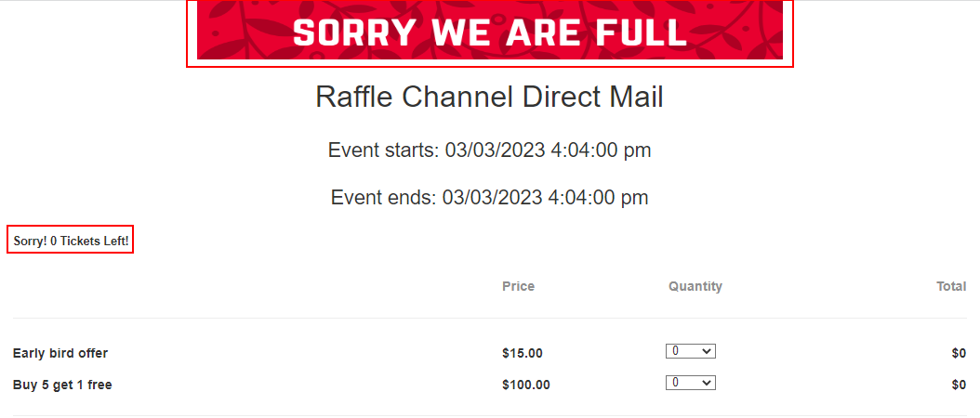This screenshot has width=980, height=418.
Task: Click the dropdown arrow in Early bird row
Action: 707,352
